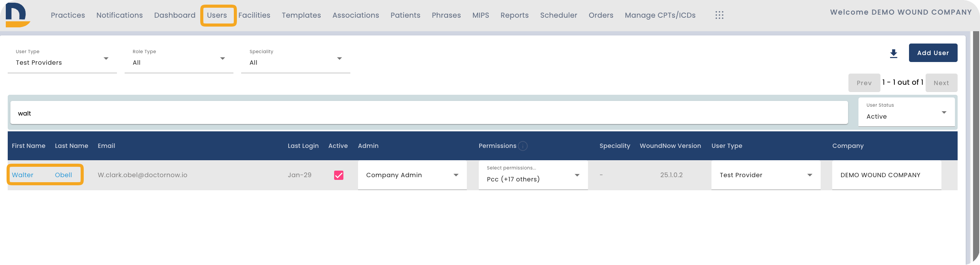Viewport: 980px width, 265px height.
Task: Open the Obell last name link
Action: (x=63, y=175)
